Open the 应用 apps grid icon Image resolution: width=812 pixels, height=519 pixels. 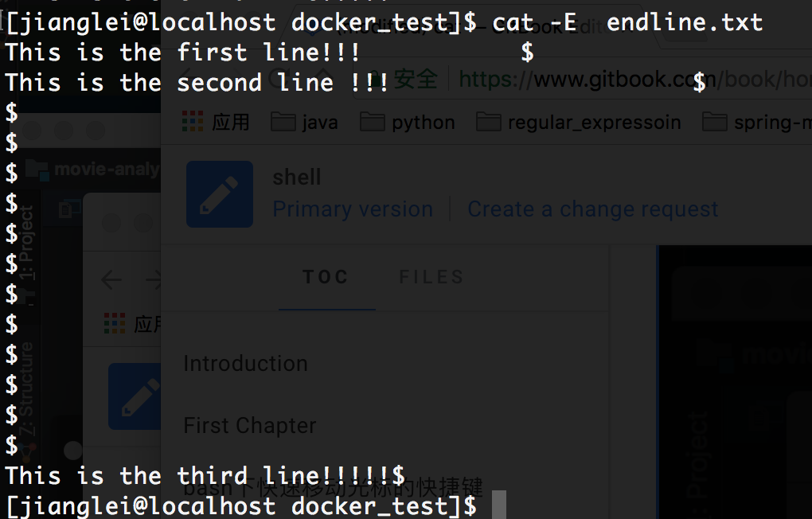[x=193, y=122]
